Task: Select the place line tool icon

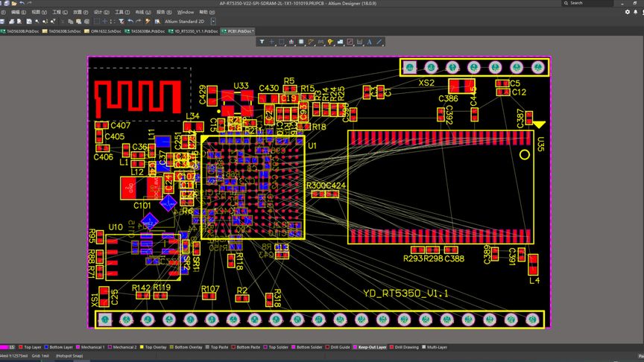Action: point(379,42)
